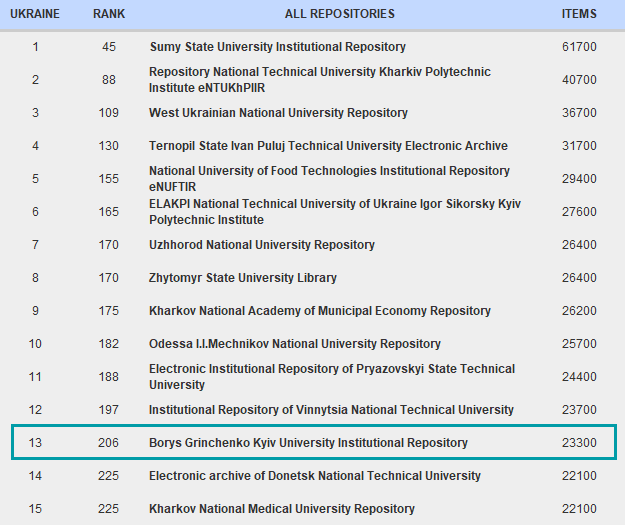This screenshot has height=525, width=625.
Task: Click rank value 165
Action: pyautogui.click(x=109, y=212)
